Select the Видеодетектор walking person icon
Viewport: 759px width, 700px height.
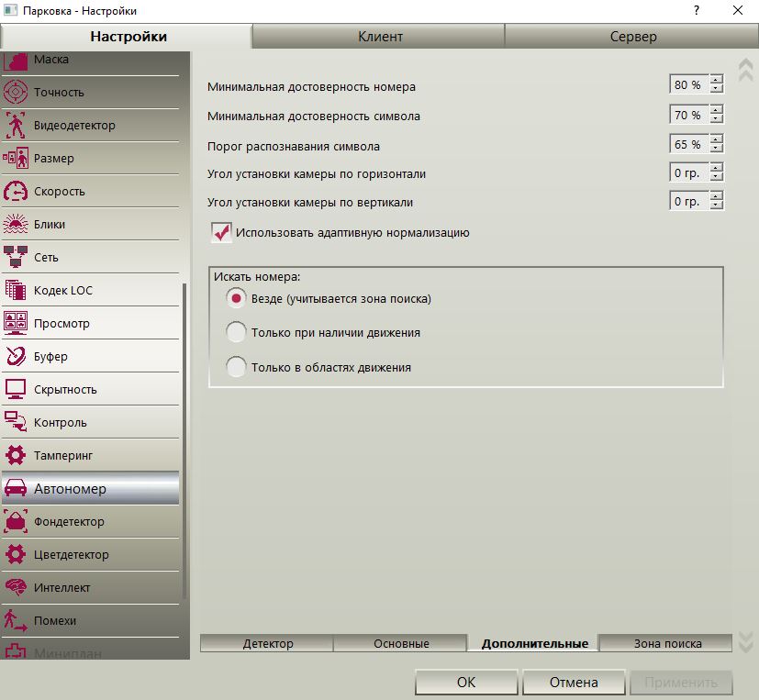coord(16,126)
